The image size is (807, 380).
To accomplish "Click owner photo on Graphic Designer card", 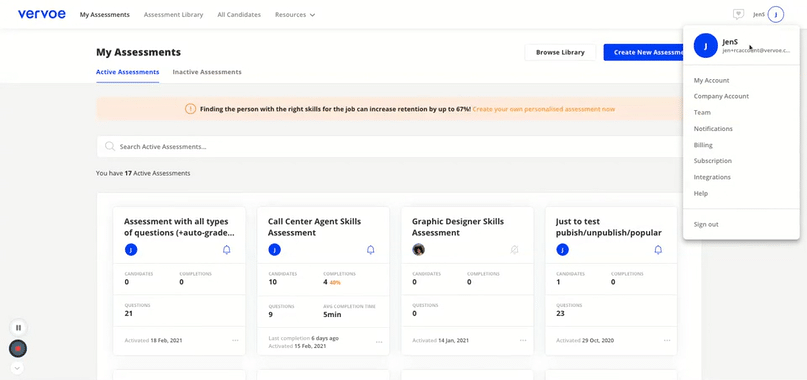I will [418, 250].
